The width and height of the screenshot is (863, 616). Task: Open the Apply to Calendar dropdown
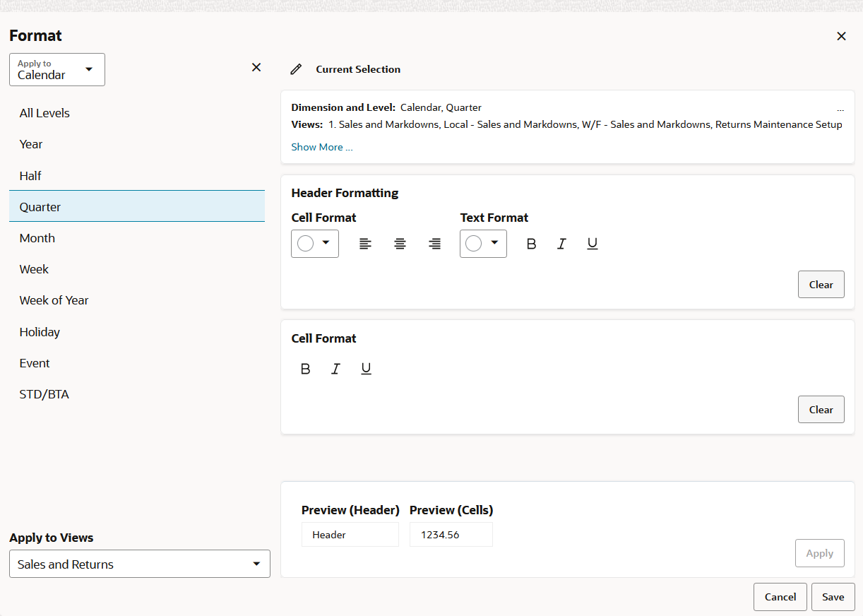coord(57,70)
